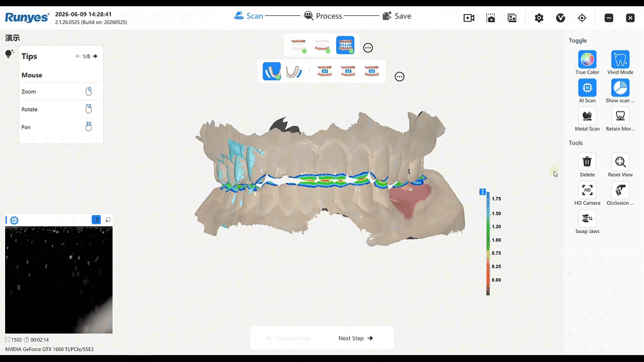Image resolution: width=644 pixels, height=362 pixels.
Task: Click the calibration target icon
Action: point(582,18)
